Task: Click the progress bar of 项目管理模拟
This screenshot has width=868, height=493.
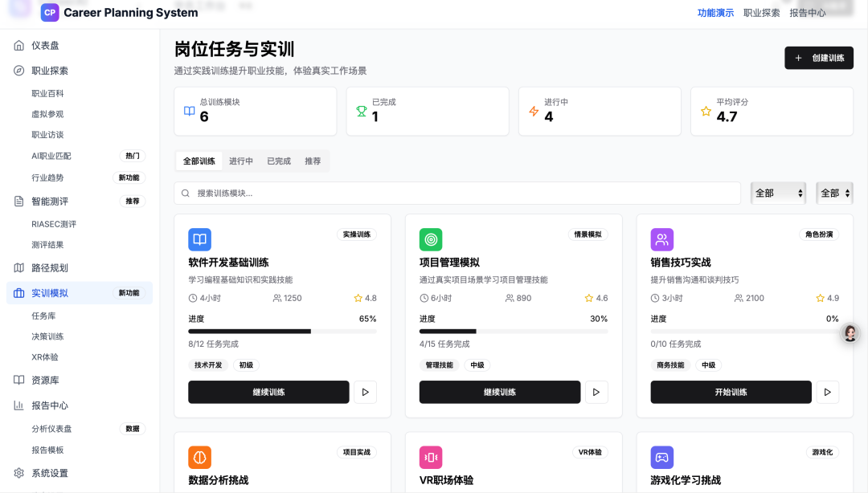Action: (x=513, y=331)
